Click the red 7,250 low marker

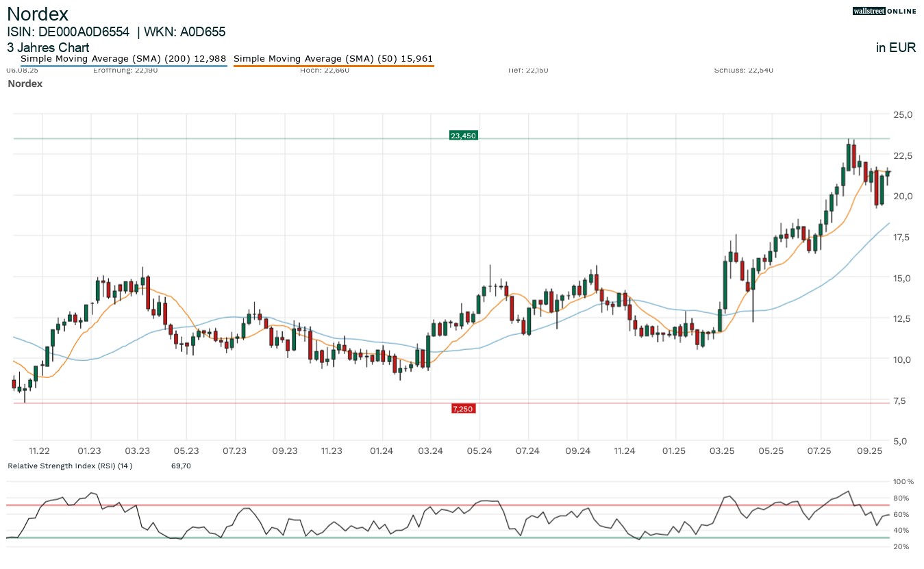tap(463, 409)
